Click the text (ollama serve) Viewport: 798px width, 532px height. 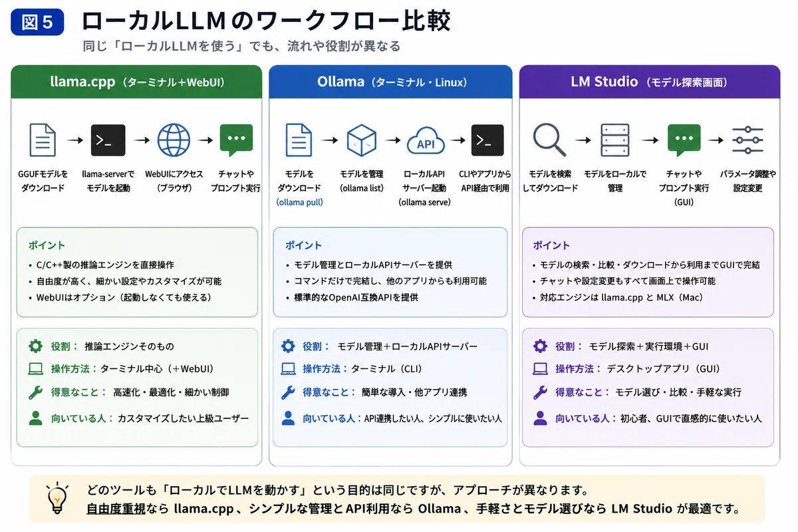pos(425,201)
